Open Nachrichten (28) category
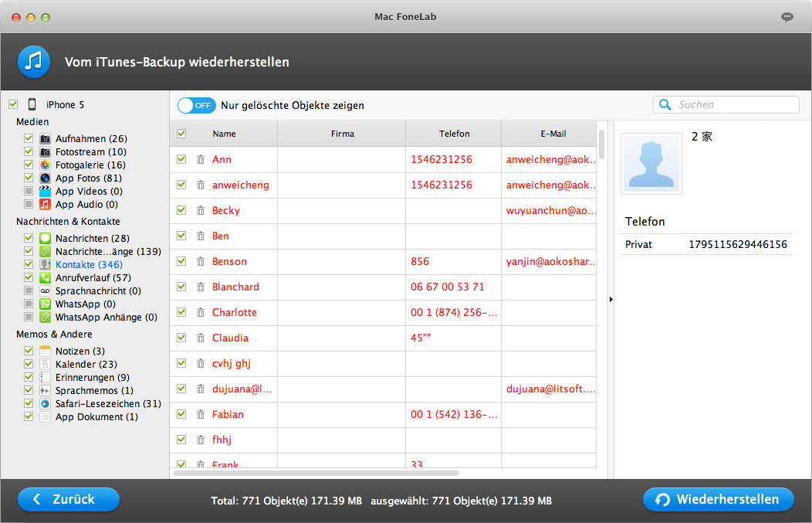 (92, 238)
